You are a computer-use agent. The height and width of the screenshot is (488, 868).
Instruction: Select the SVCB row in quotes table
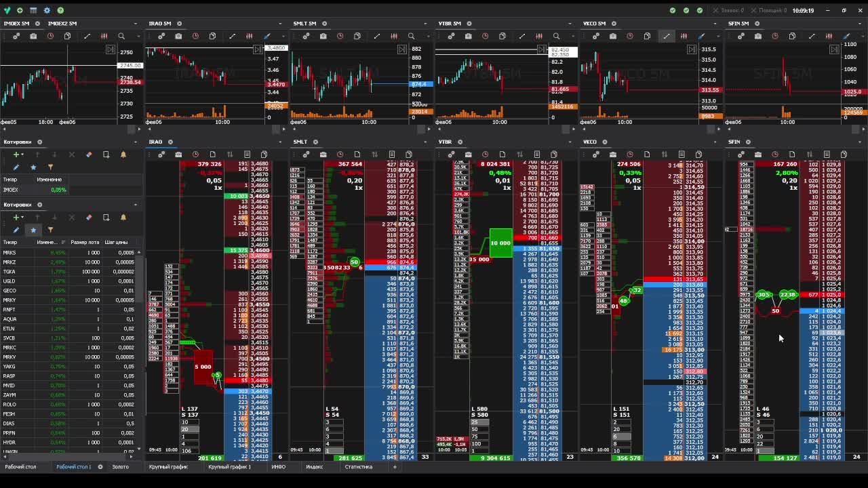pos(69,338)
